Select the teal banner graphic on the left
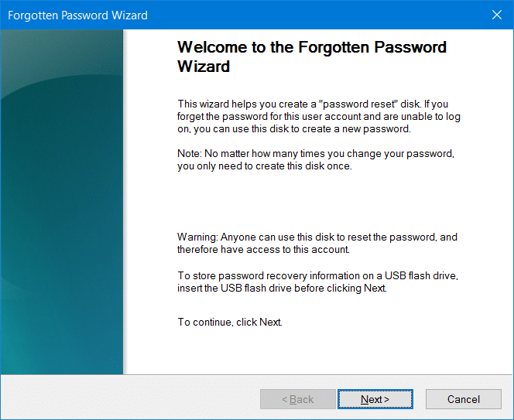This screenshot has height=420, width=514. (62, 201)
